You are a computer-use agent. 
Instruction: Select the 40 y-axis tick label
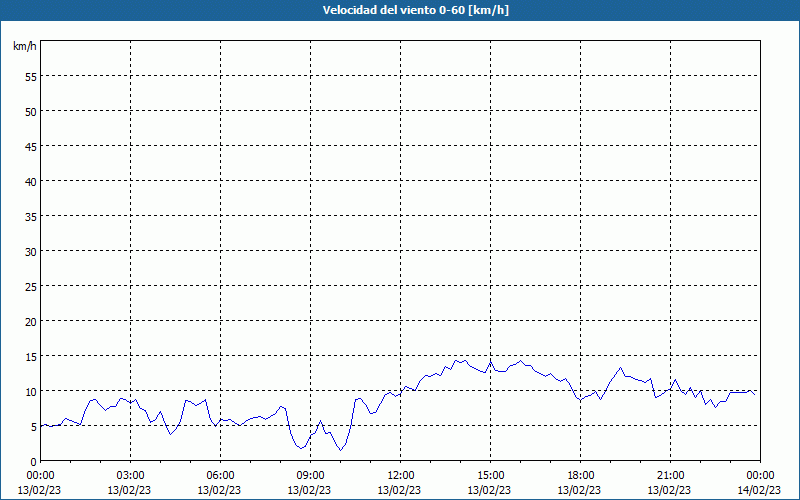pyautogui.click(x=31, y=182)
